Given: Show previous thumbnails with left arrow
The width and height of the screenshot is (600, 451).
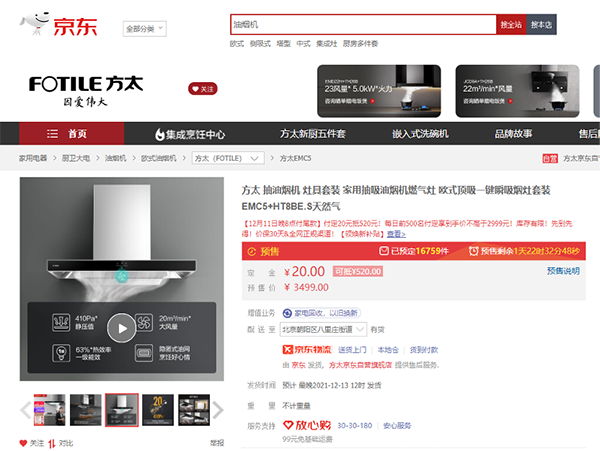Looking at the screenshot, I should (x=26, y=410).
